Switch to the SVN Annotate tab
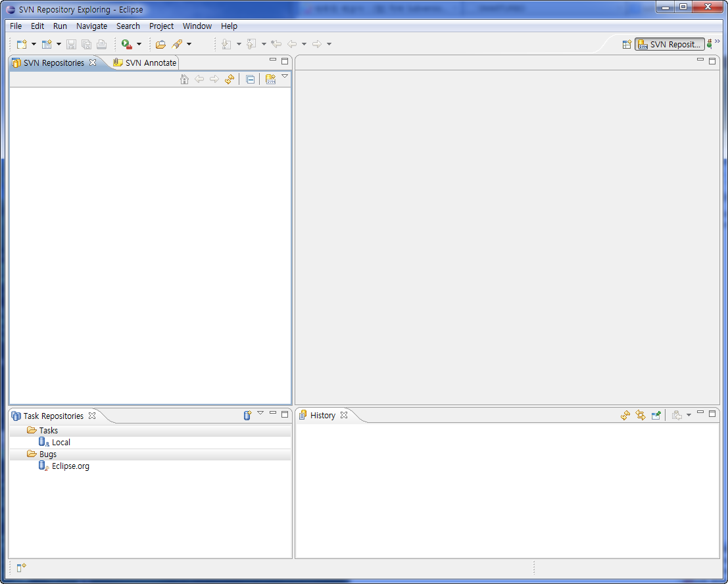 click(145, 63)
